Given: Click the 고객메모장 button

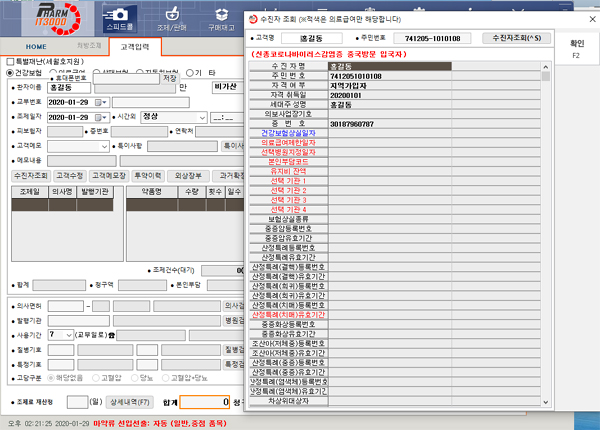Looking at the screenshot, I should click(109, 176).
